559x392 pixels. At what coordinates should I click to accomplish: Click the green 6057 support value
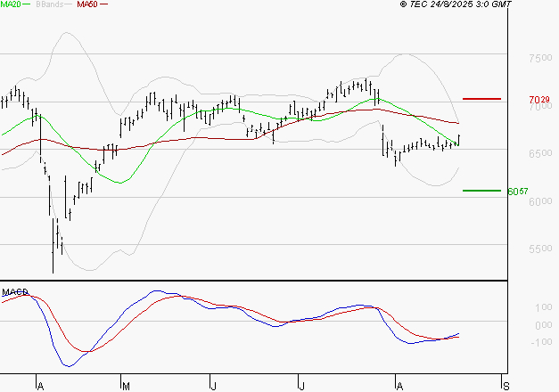[x=518, y=192]
